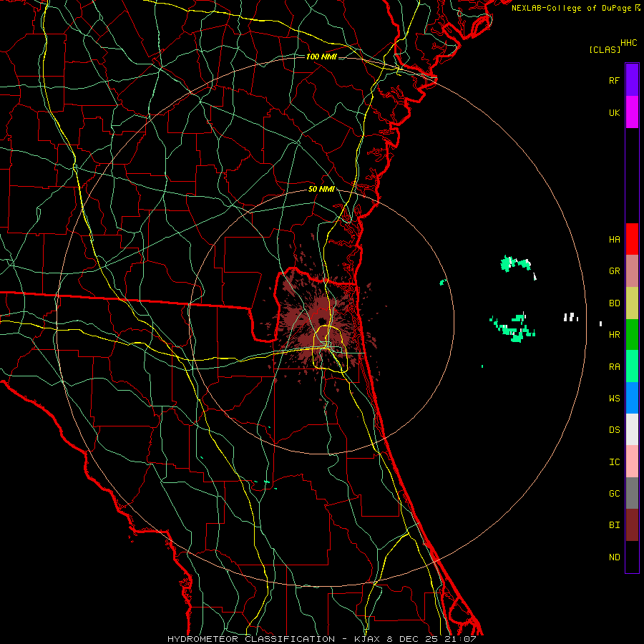644x644 pixels.
Task: Select the GR pink legend swatch
Action: click(632, 270)
